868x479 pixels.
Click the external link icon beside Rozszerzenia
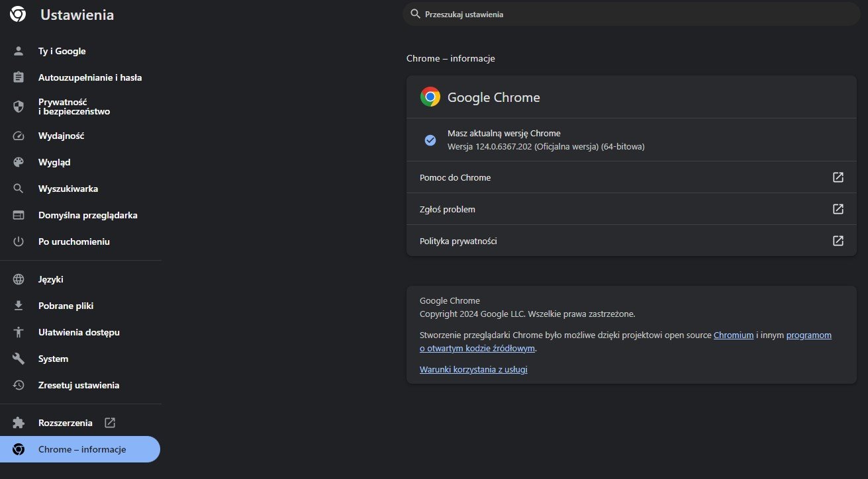pyautogui.click(x=110, y=423)
